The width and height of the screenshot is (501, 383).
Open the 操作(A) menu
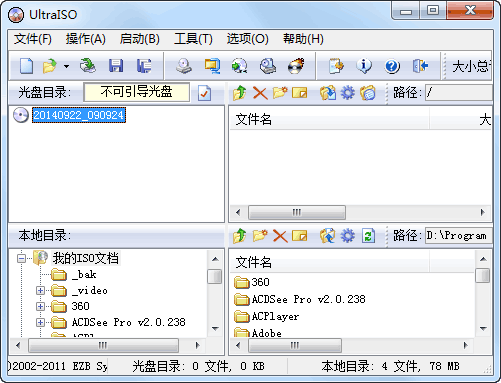point(86,39)
